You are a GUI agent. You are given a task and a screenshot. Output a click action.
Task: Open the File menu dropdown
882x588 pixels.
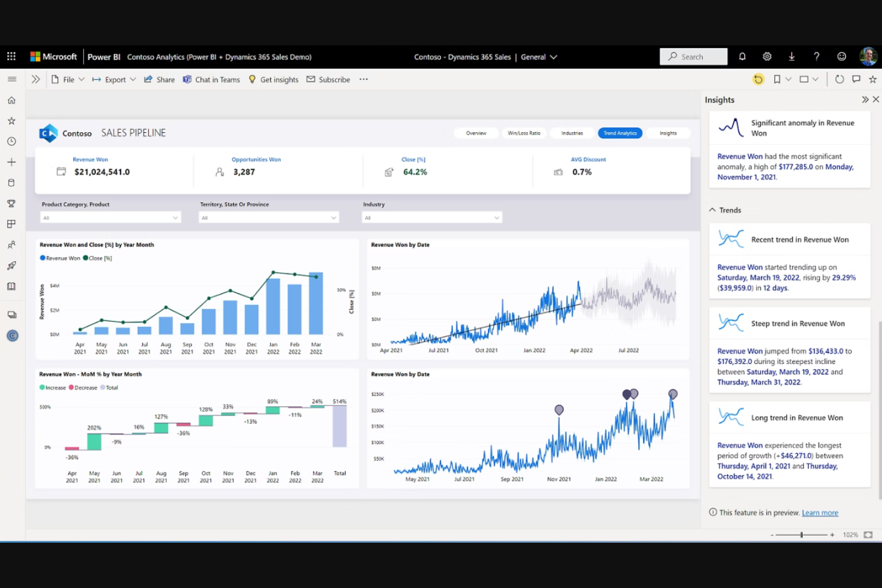(x=68, y=79)
